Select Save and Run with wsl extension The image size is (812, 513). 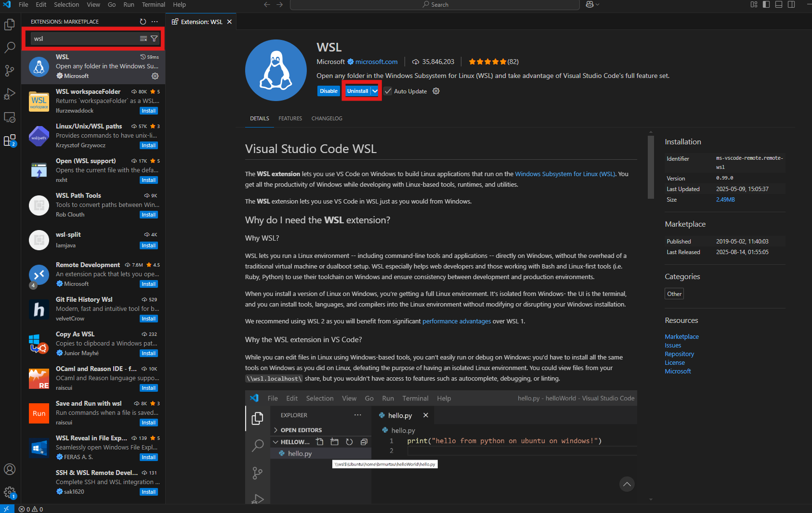93,413
